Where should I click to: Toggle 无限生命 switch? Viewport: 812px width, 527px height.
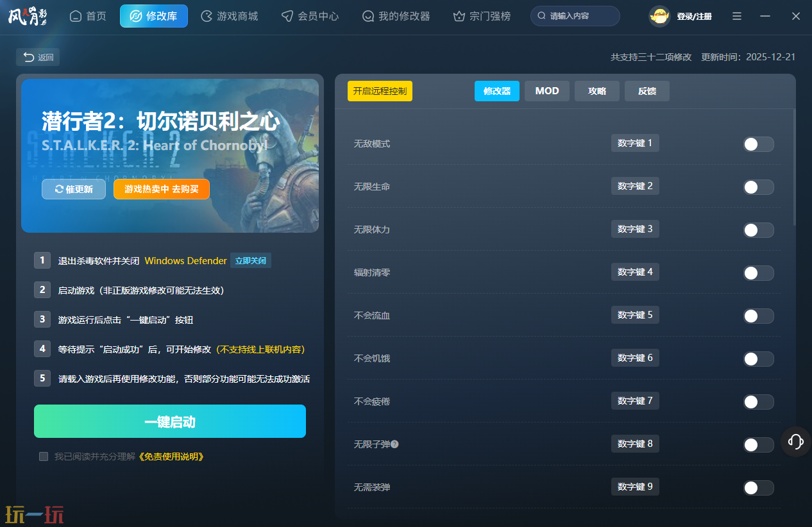pos(758,187)
